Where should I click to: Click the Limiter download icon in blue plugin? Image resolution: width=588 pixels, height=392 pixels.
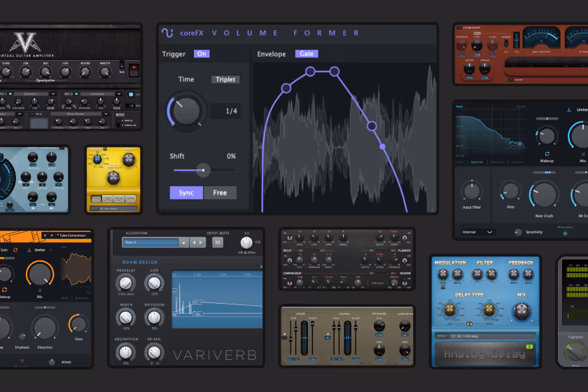[569, 109]
